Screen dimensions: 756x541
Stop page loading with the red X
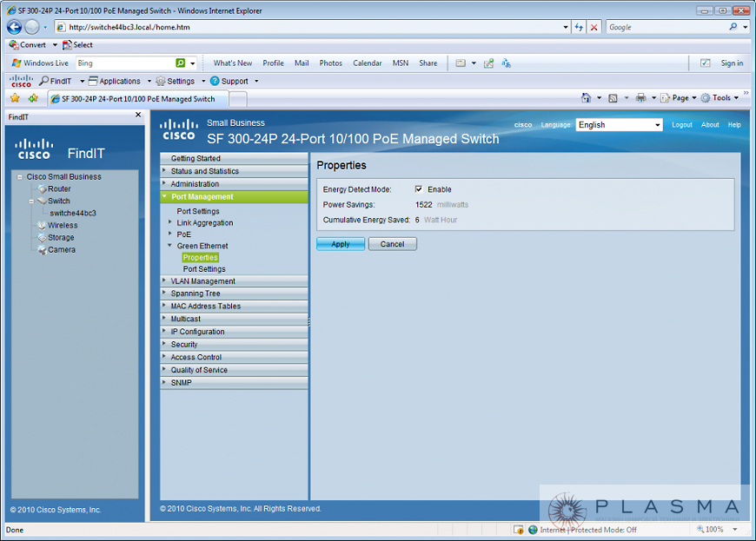(x=594, y=28)
